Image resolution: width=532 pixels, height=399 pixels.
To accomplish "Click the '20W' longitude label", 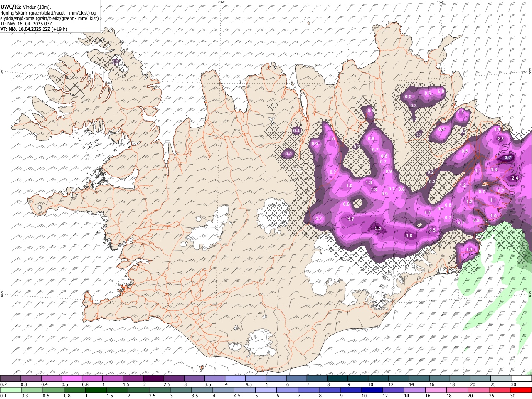I will tap(221, 2).
